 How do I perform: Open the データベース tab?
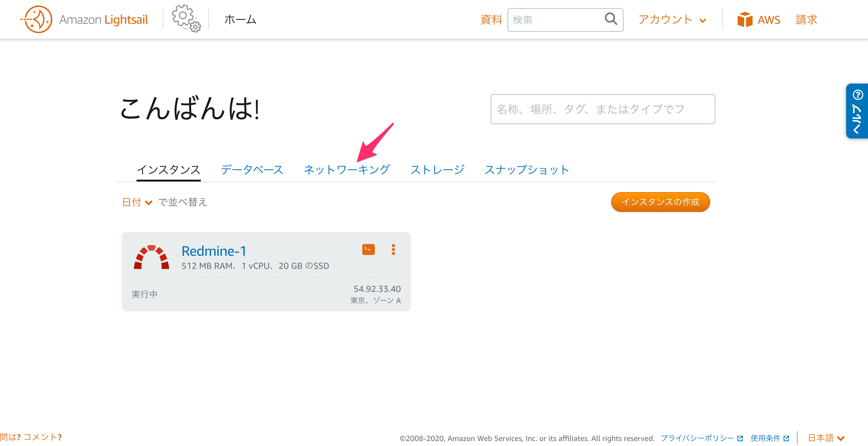(252, 170)
